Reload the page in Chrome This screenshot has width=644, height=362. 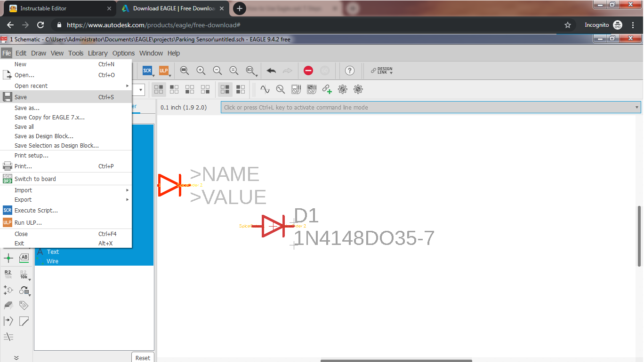(40, 25)
